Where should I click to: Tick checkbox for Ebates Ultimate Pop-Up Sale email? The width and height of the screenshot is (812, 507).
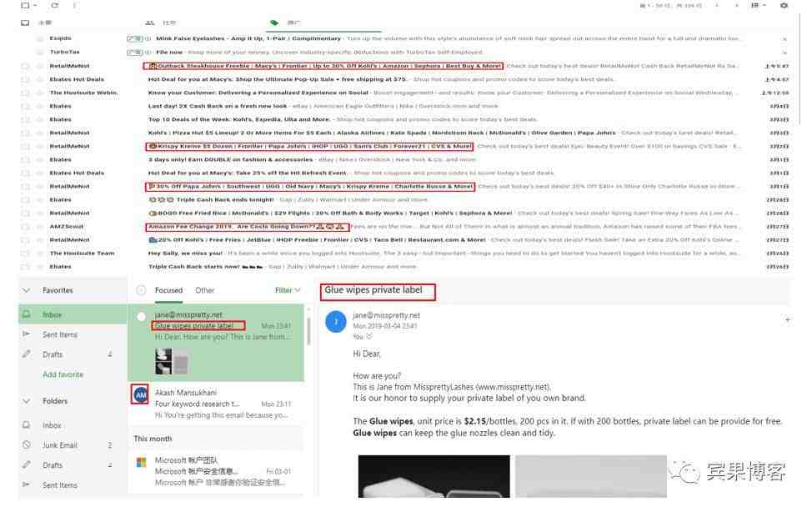click(25, 79)
